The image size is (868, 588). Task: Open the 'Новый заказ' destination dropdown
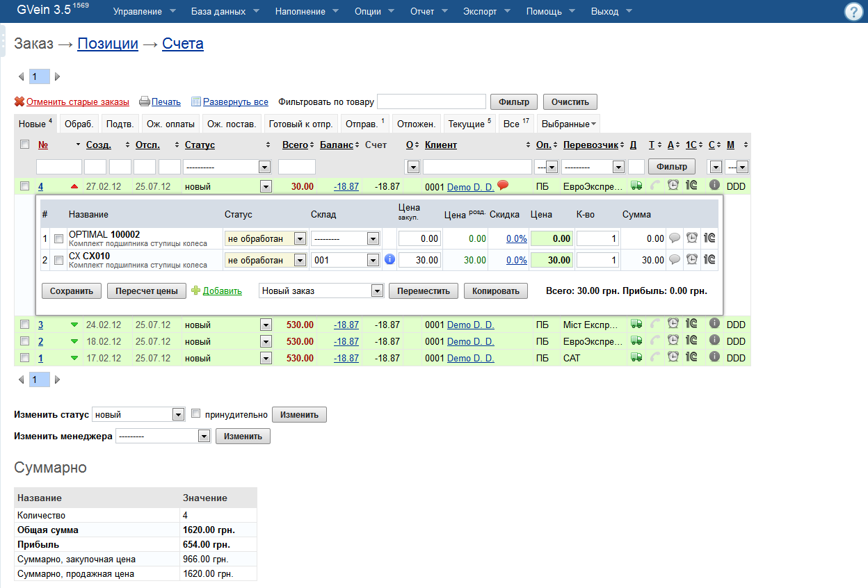point(321,291)
